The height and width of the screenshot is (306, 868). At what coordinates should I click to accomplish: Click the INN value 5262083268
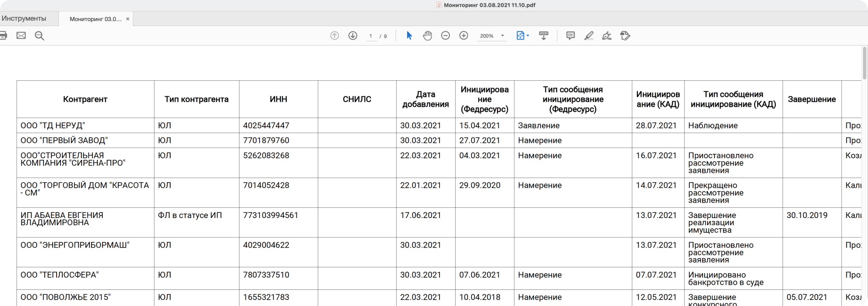tap(266, 156)
